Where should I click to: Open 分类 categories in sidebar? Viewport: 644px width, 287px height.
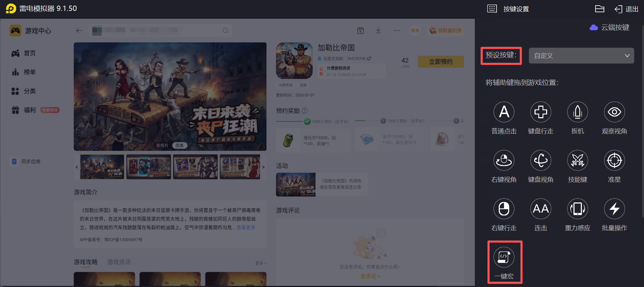[24, 91]
